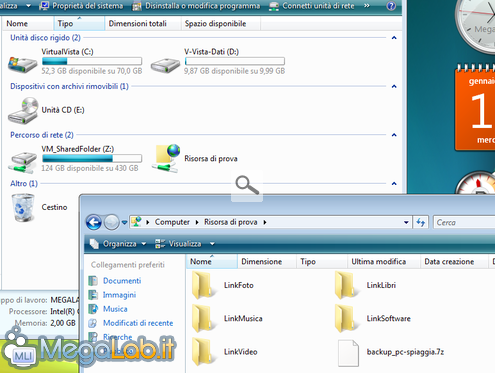This screenshot has width=495, height=373.
Task: Collapse the Percorso di rete group
Action: pos(394,135)
